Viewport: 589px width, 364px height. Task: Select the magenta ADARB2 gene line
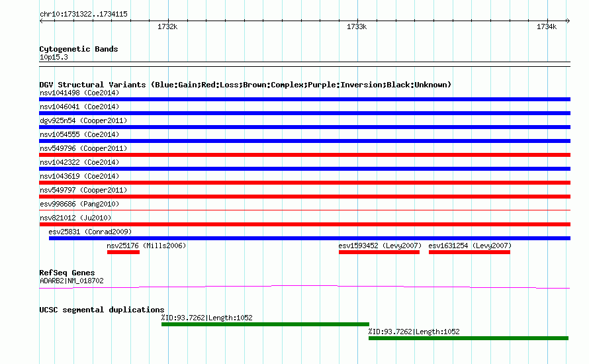[304, 287]
